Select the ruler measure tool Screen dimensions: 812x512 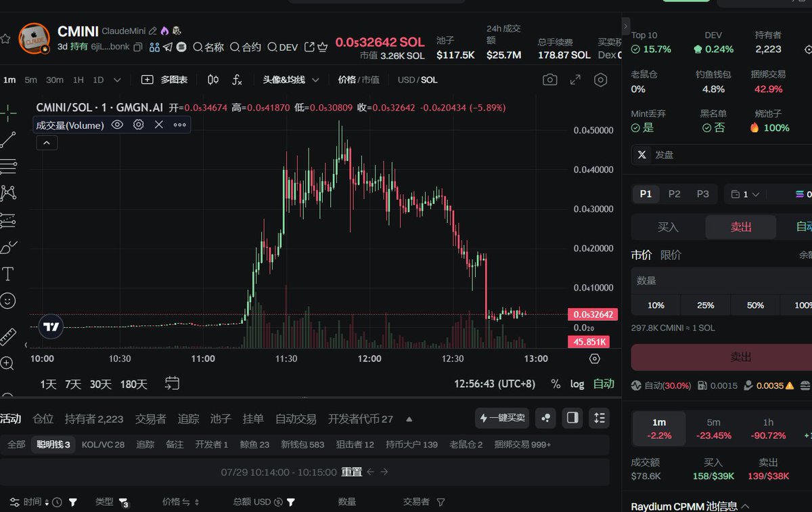(8, 337)
